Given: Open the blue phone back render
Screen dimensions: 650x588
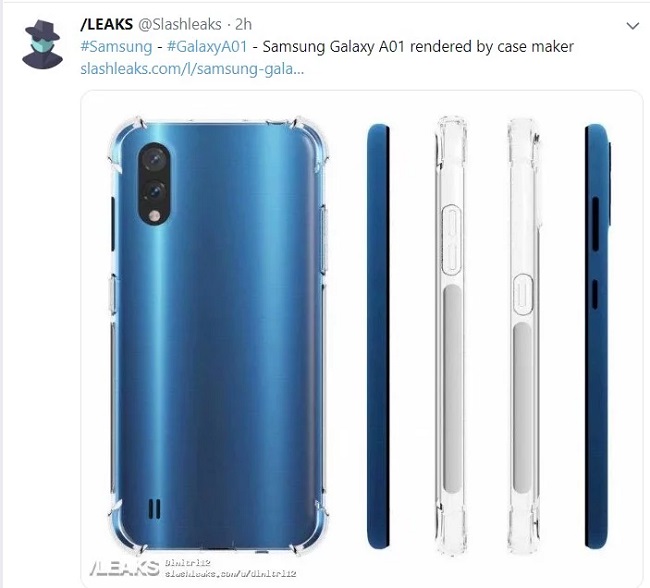Looking at the screenshot, I should (x=218, y=336).
